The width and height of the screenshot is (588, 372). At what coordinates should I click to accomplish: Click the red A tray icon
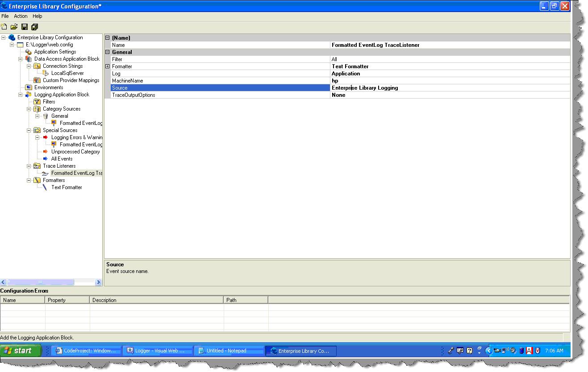coord(529,351)
